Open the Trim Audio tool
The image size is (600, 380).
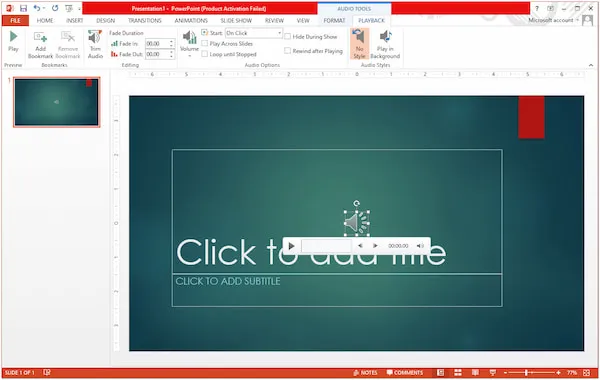(95, 45)
